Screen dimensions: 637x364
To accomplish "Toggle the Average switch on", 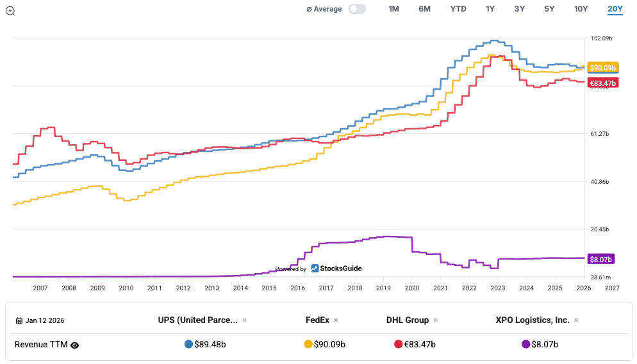I will [357, 9].
